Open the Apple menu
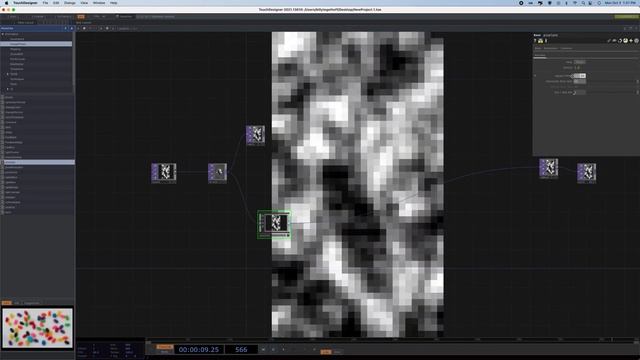 pos(6,3)
